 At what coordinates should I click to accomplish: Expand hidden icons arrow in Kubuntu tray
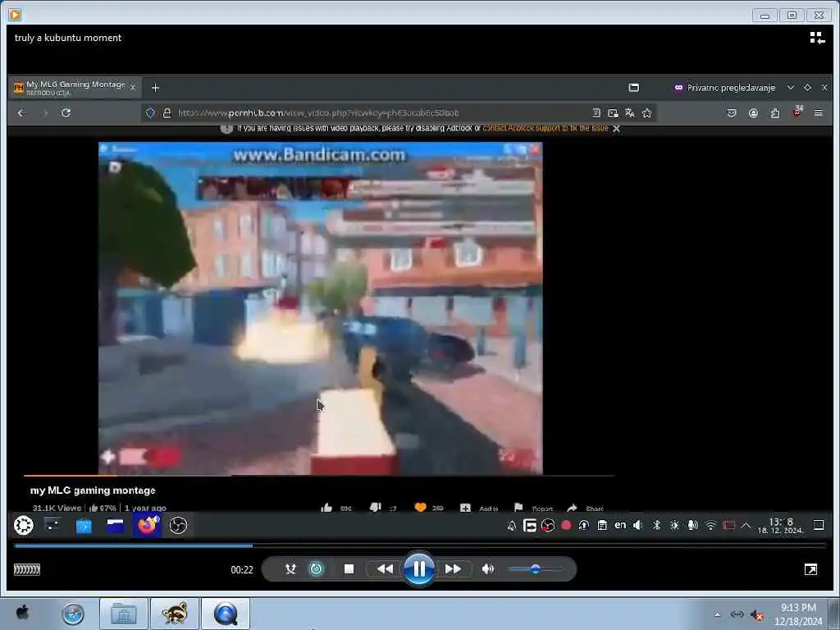(x=746, y=526)
